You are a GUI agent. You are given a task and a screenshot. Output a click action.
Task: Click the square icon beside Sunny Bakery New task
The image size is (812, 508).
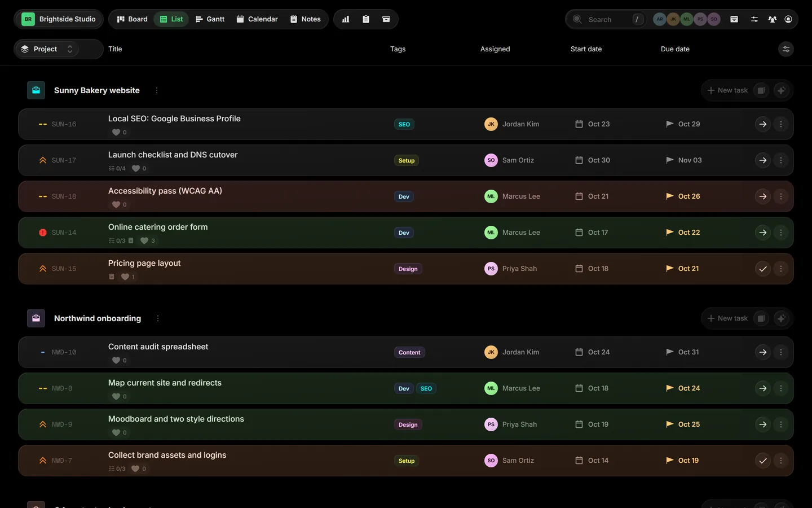pyautogui.click(x=761, y=90)
